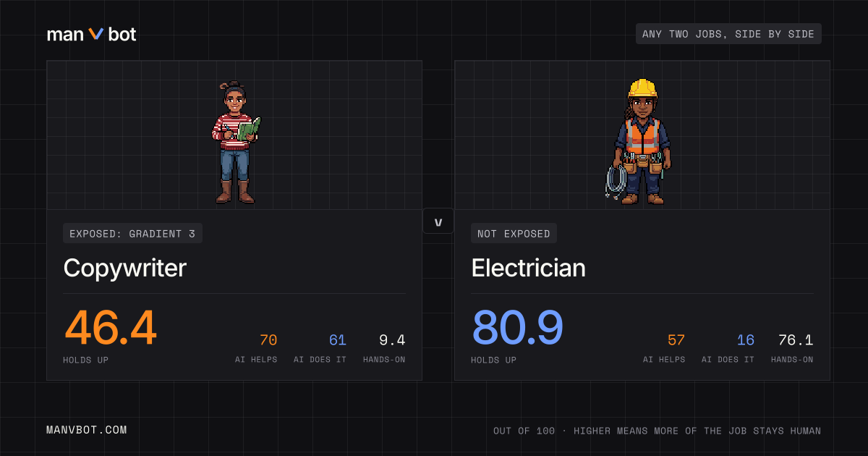Viewport: 868px width, 456px height.
Task: Click Copywriter AI Helps value 70
Action: [268, 340]
